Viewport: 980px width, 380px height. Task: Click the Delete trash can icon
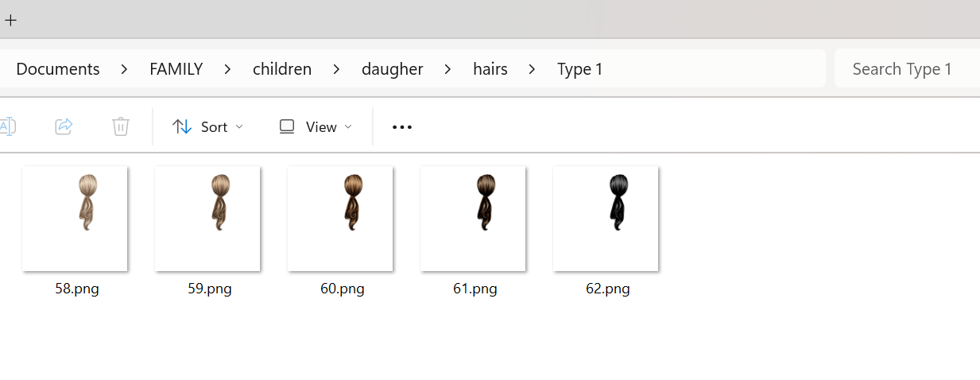121,126
